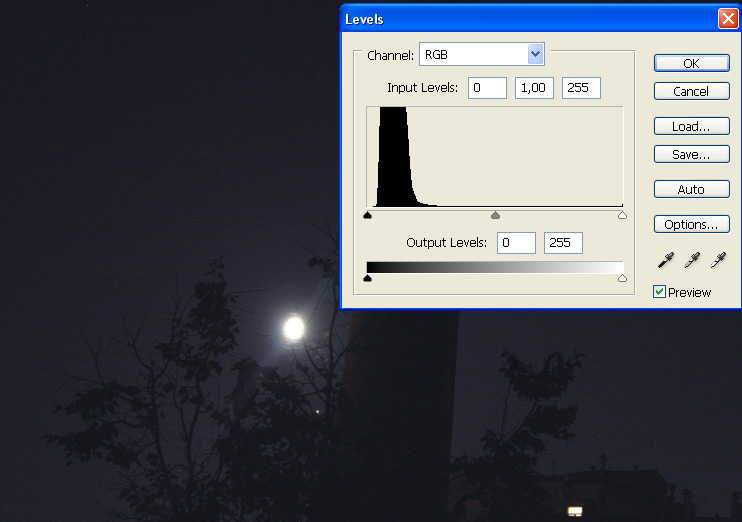
Task: Focus the Output Levels 255 field
Action: point(563,243)
